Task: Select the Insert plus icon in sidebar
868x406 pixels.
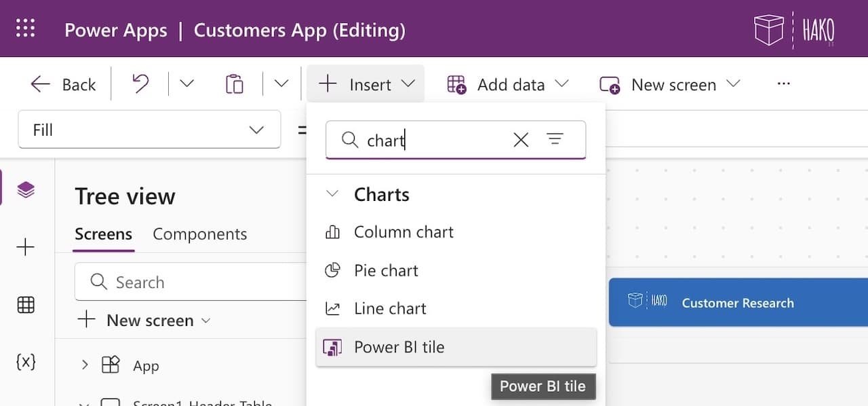Action: tap(25, 247)
